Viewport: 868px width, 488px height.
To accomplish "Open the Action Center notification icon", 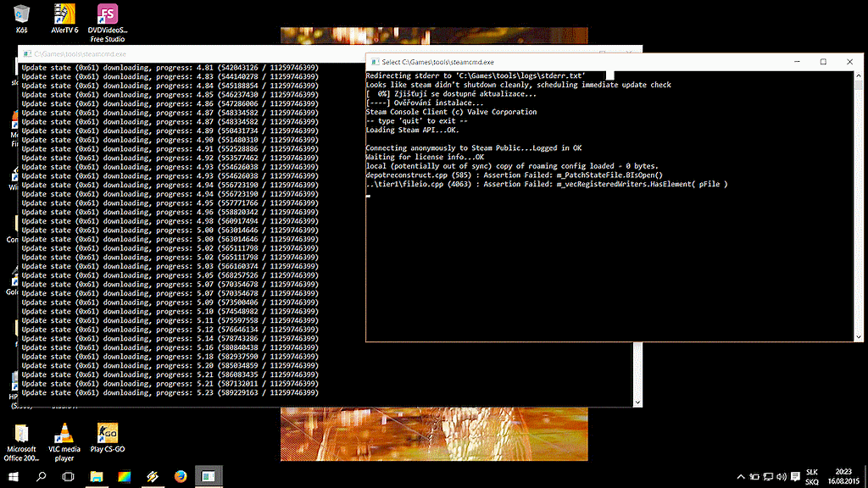I will click(795, 477).
